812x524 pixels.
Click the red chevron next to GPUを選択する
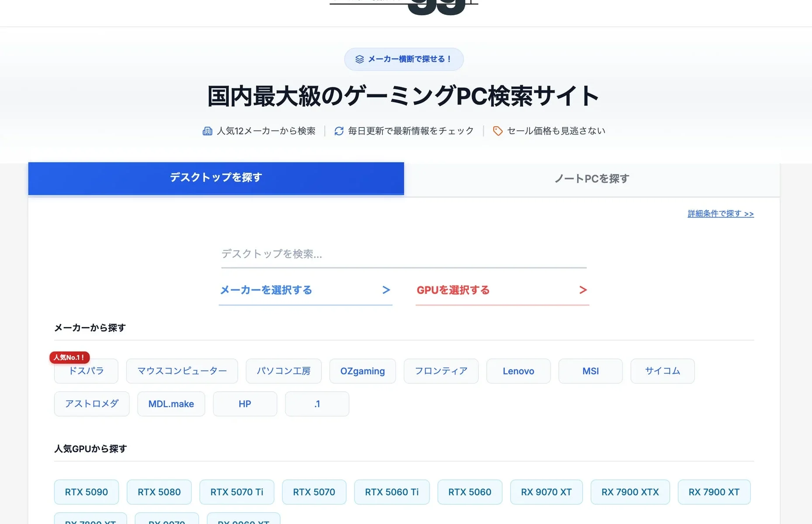point(583,290)
